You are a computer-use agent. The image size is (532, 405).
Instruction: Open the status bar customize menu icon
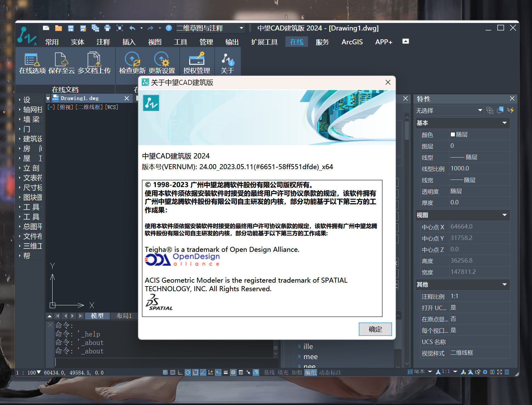click(x=507, y=372)
